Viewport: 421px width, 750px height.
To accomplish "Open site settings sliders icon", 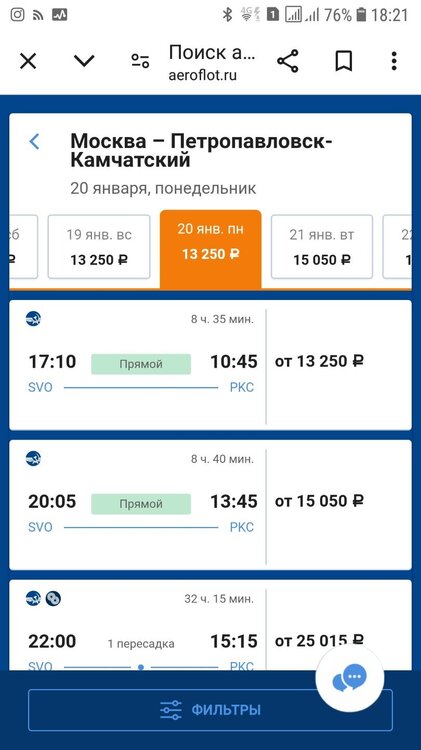I will 141,61.
